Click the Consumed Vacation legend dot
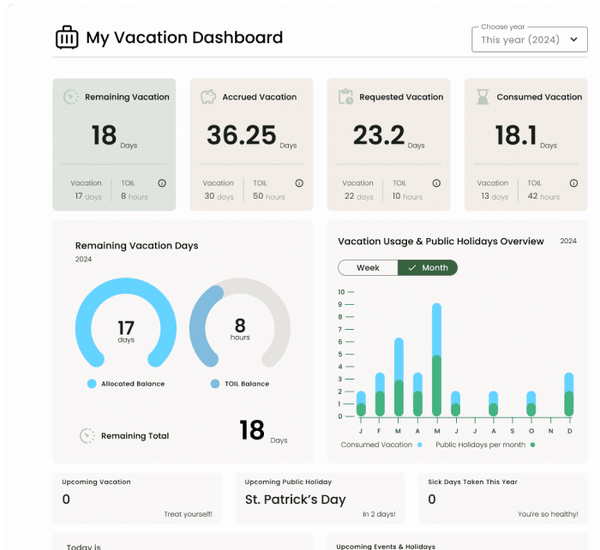Image resolution: width=600 pixels, height=550 pixels. tap(420, 445)
